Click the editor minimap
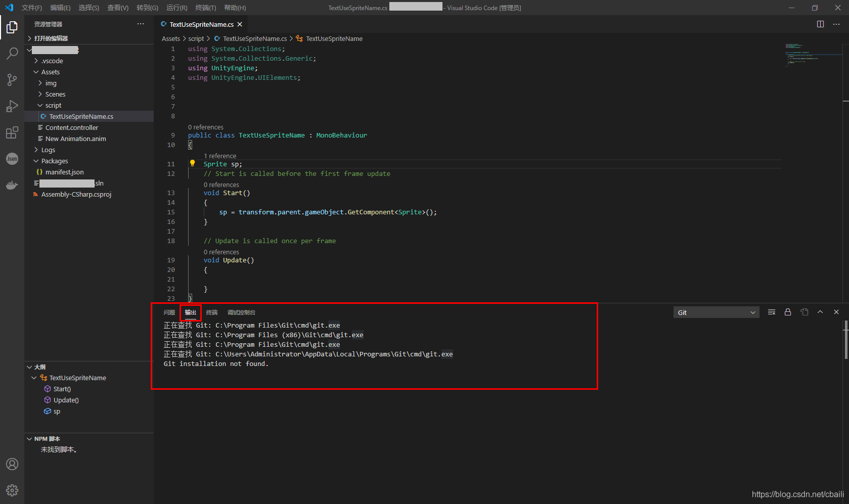The image size is (849, 504). 813,56
